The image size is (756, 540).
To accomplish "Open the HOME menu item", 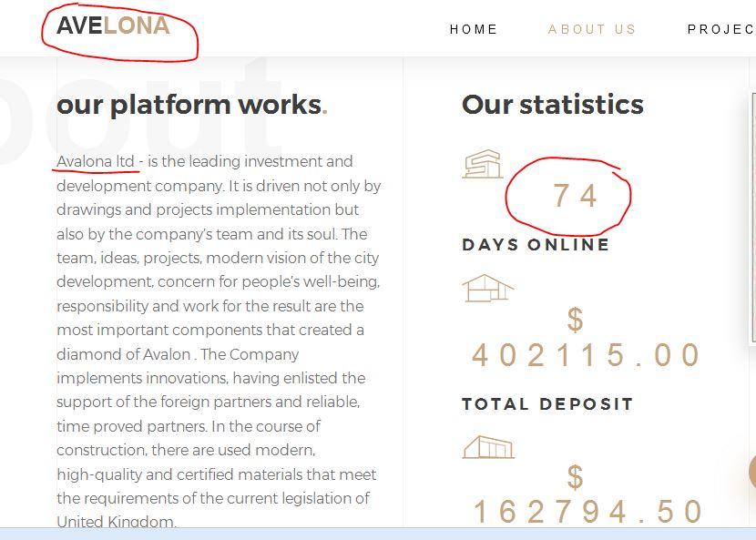I will tap(474, 29).
